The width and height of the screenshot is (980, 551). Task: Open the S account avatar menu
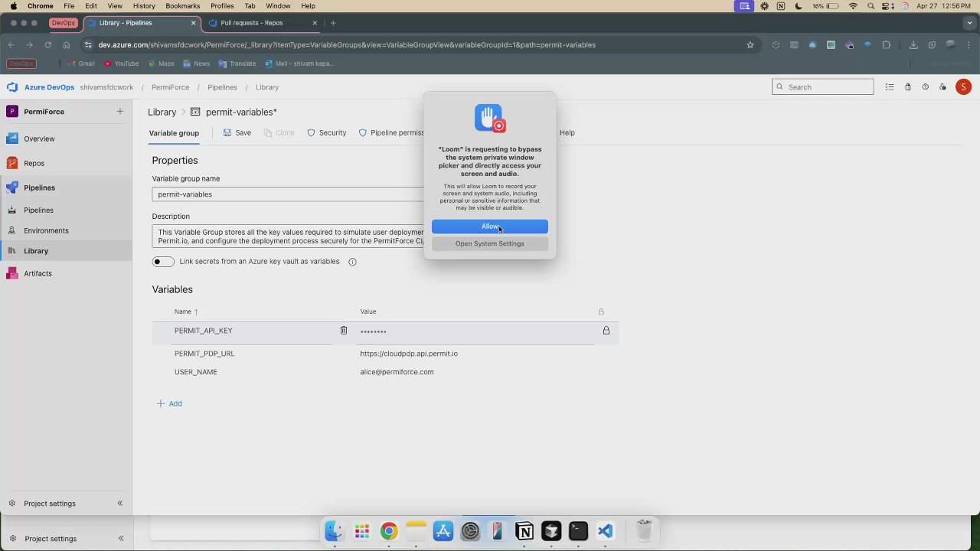963,87
